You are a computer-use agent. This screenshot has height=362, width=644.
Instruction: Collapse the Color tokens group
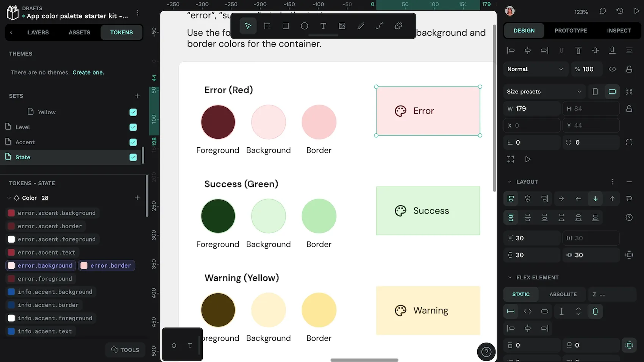(9, 198)
